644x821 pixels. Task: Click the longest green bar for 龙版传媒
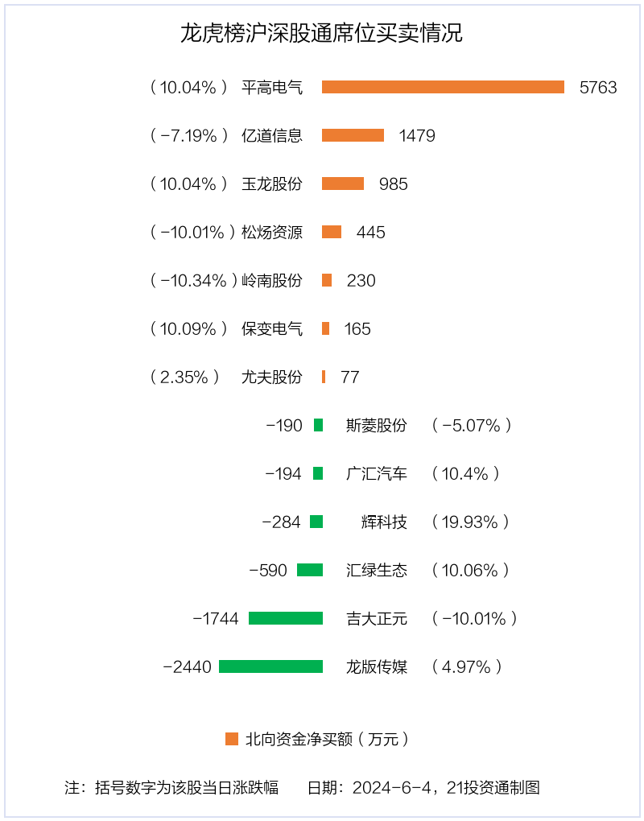pyautogui.click(x=270, y=666)
